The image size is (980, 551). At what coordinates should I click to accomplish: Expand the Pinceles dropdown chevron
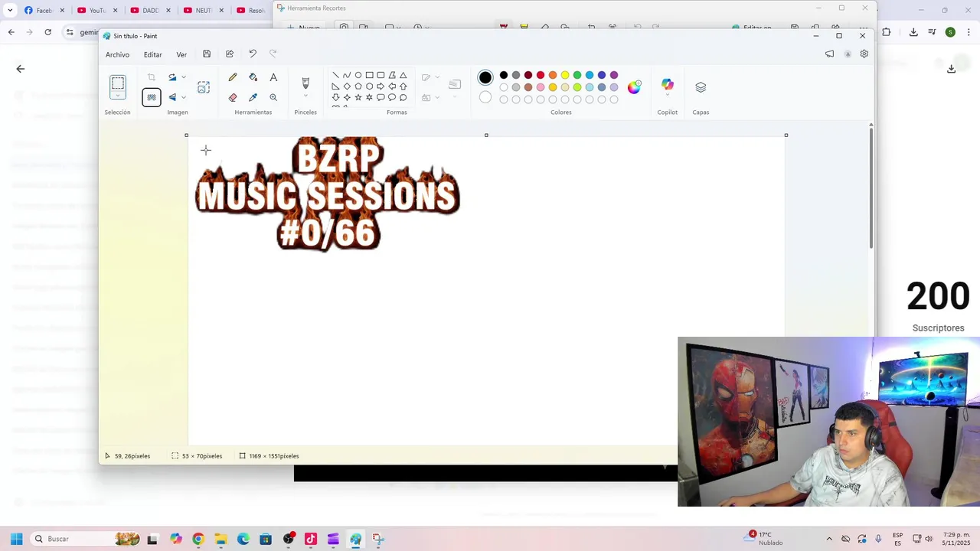pyautogui.click(x=305, y=96)
